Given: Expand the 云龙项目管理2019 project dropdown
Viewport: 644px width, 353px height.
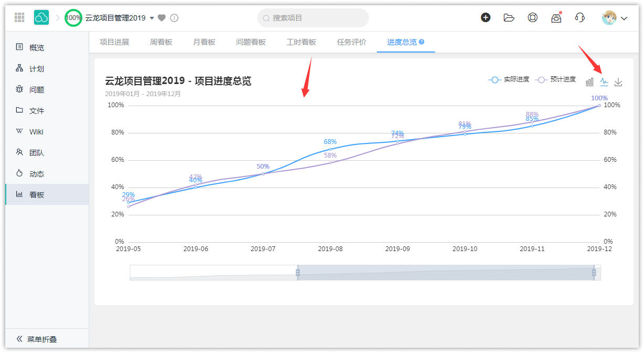Looking at the screenshot, I should pos(152,18).
